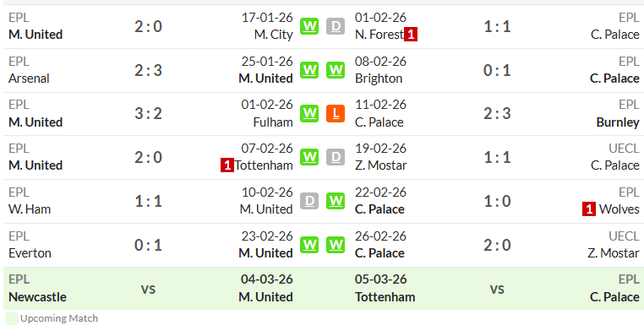Click the vs label for Tottenham–C. Palace
Viewport: 644px width, 336px height.
[x=497, y=290]
